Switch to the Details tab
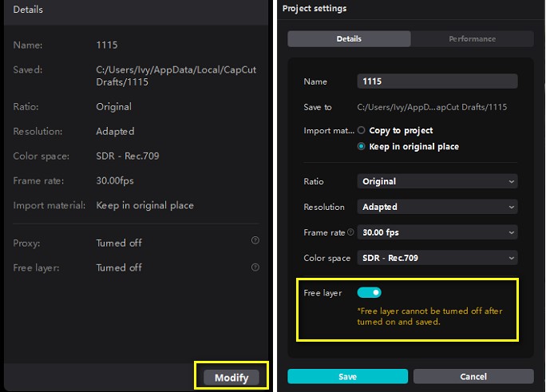The image size is (546, 392). (349, 38)
